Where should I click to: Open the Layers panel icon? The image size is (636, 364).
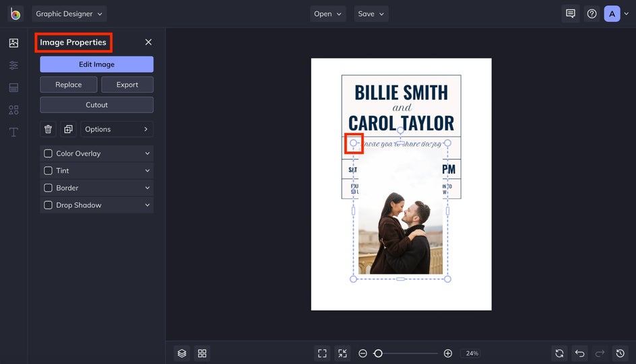pyautogui.click(x=182, y=353)
